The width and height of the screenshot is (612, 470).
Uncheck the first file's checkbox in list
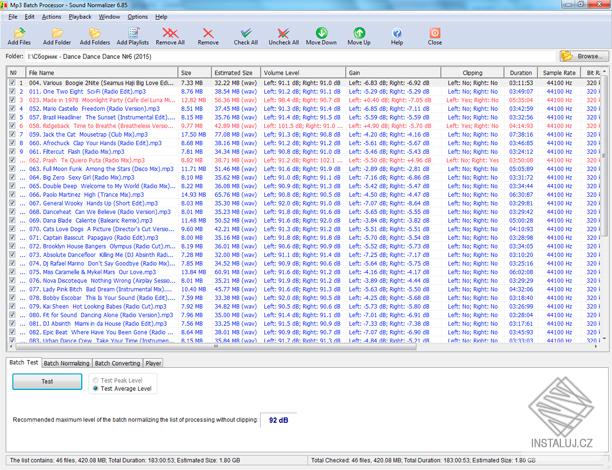(12, 82)
